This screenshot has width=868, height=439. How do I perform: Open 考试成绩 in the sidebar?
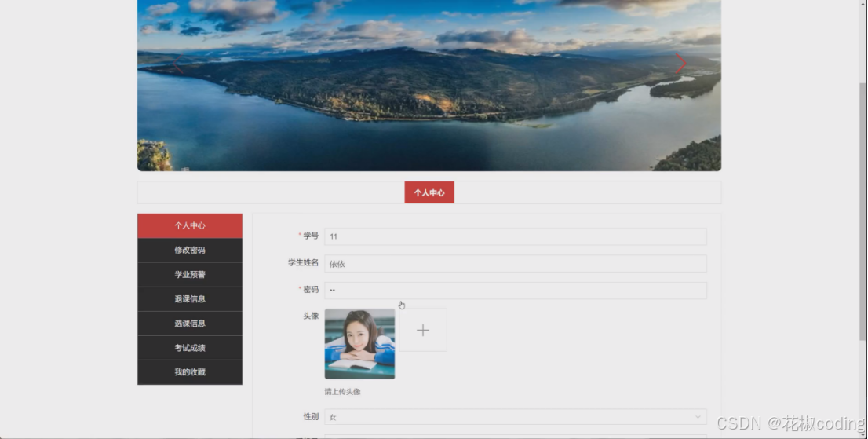[x=190, y=348]
